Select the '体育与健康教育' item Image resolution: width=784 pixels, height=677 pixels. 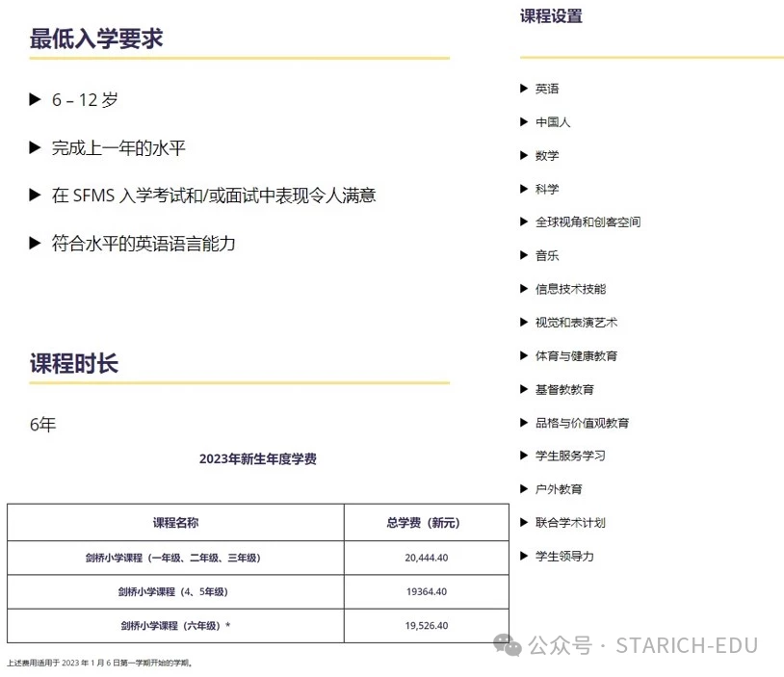(577, 356)
